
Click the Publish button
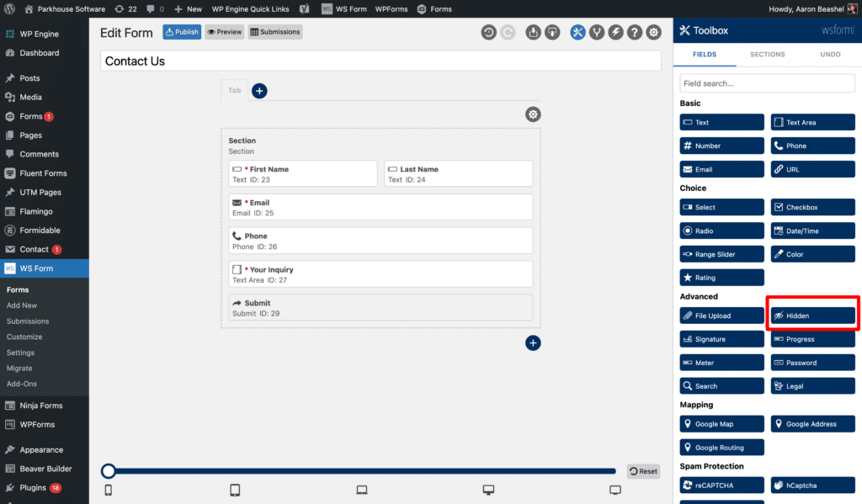coord(182,32)
